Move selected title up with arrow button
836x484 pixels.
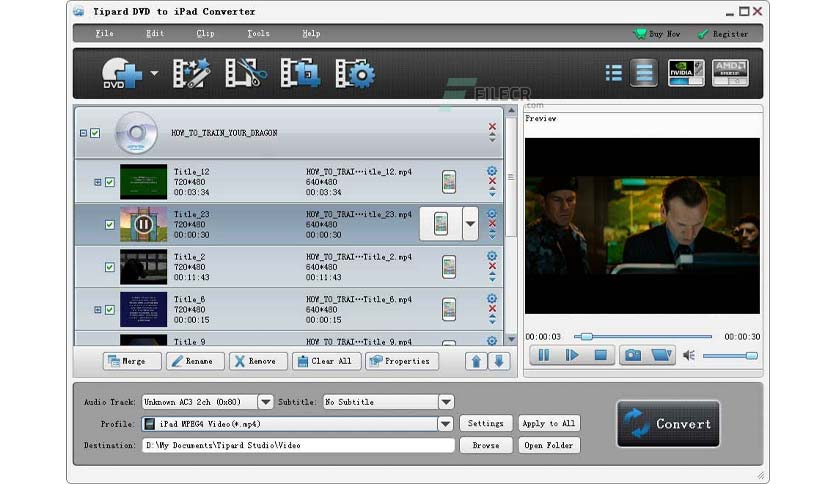point(476,361)
